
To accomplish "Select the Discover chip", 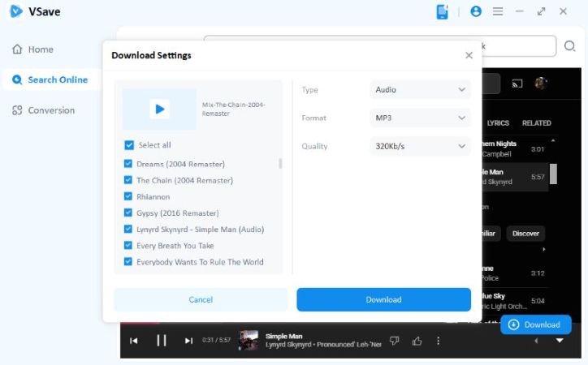I will click(x=525, y=234).
